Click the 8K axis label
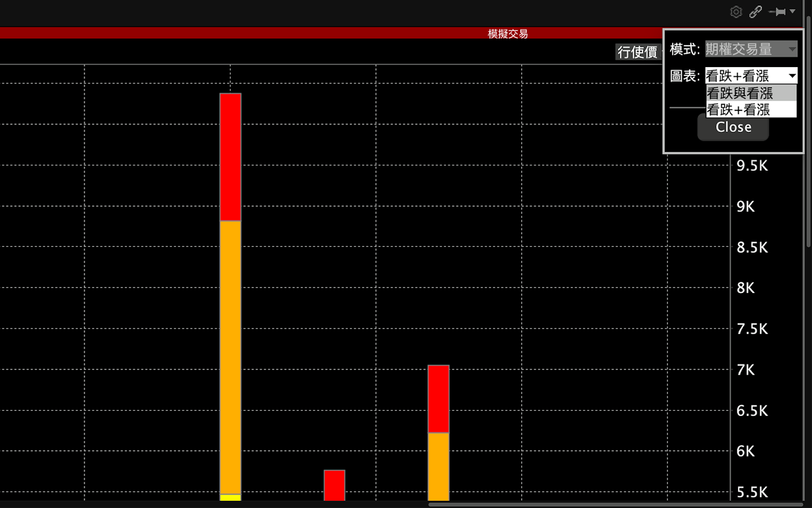The image size is (812, 508). pyautogui.click(x=746, y=288)
